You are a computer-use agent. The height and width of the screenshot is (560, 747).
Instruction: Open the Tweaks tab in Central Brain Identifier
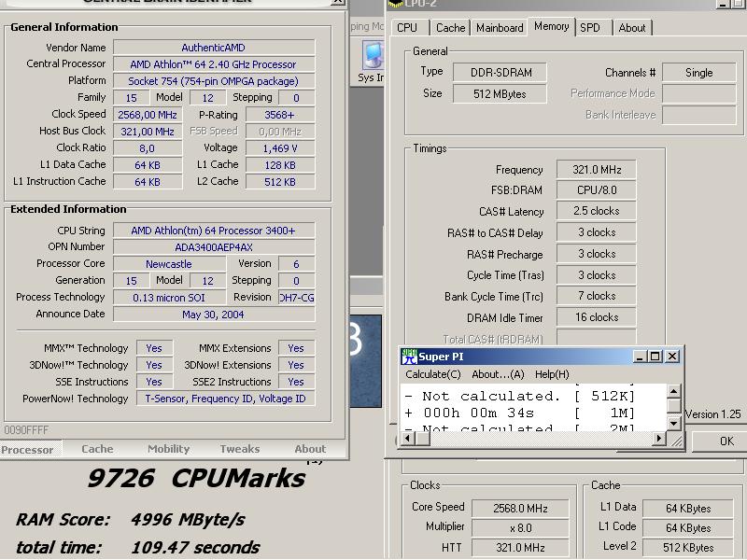pos(240,449)
